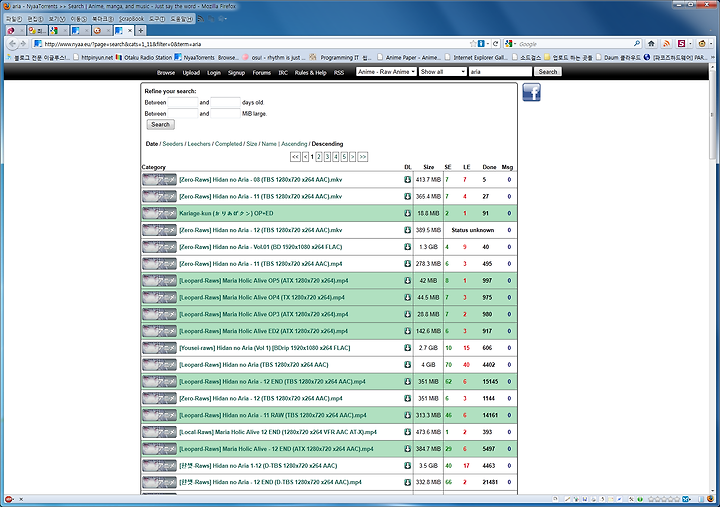Click the second MiB large input field
Viewport: 720px width, 507px height.
coord(225,113)
